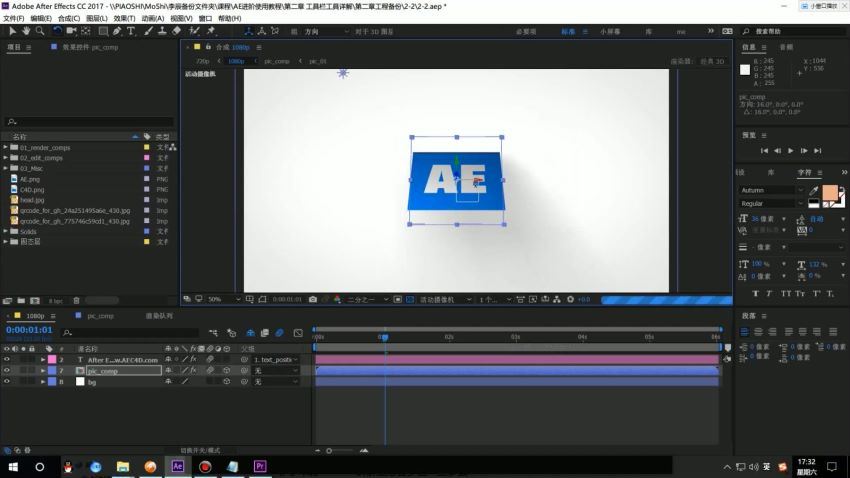
Task: Toggle the enable motion blur timeline button
Action: 279,333
